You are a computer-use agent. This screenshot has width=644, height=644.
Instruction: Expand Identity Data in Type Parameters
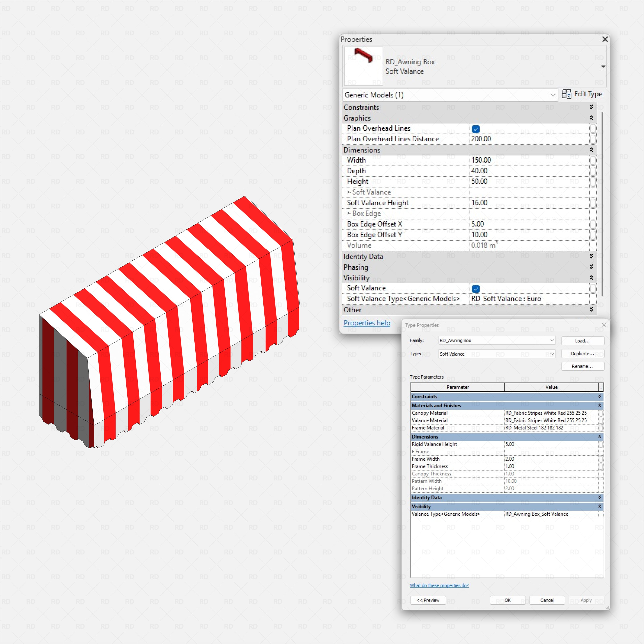click(x=599, y=497)
